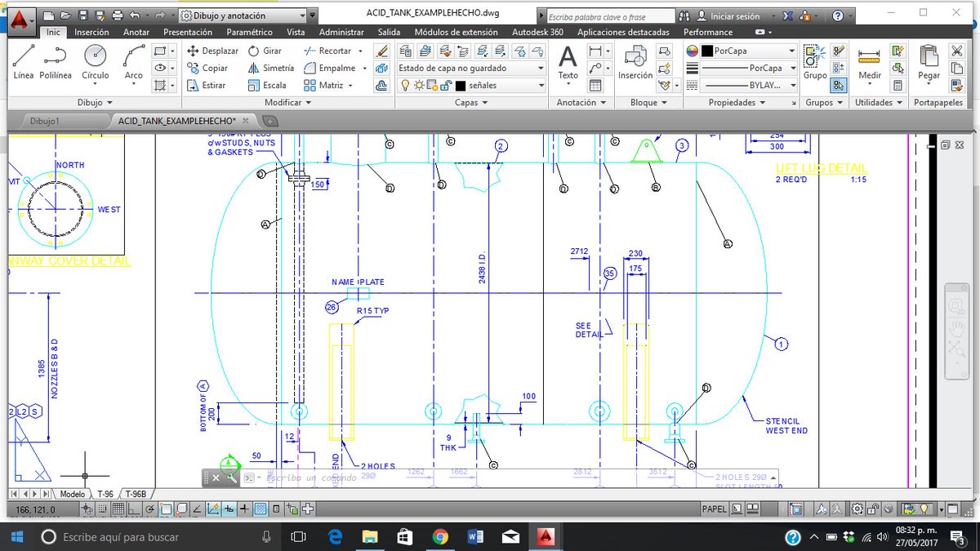Click the Desplazar move tool
Viewport: 980px width, 551px height.
coord(212,51)
